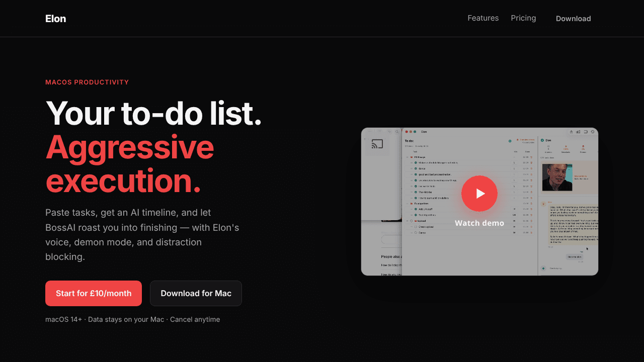Select the MACOS PRODUCTIVITY tagline text
Image resolution: width=644 pixels, height=362 pixels.
pyautogui.click(x=87, y=82)
